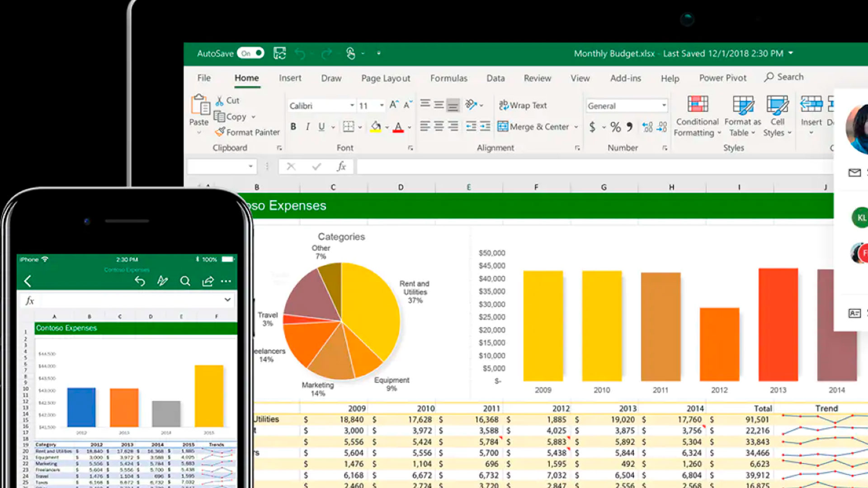Click the Insert Function fx icon
The height and width of the screenshot is (488, 868).
342,166
